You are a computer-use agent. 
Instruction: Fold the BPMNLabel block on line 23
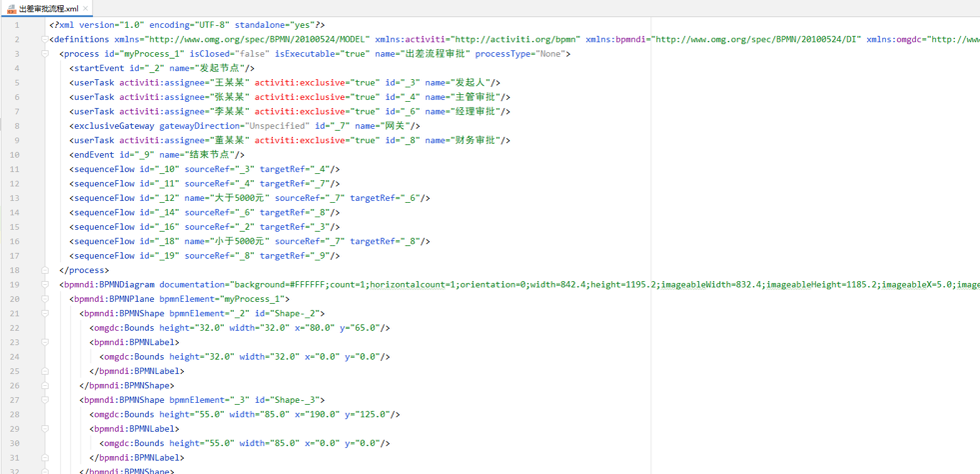(45, 342)
